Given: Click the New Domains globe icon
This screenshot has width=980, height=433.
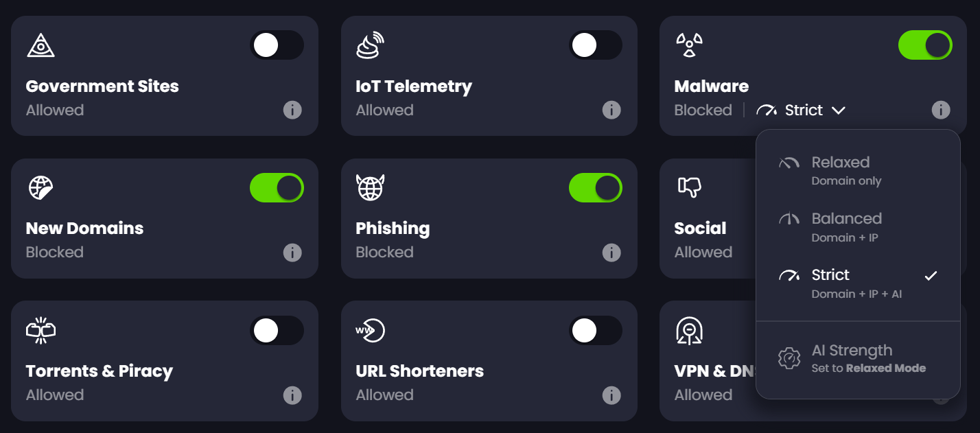Looking at the screenshot, I should pyautogui.click(x=41, y=187).
